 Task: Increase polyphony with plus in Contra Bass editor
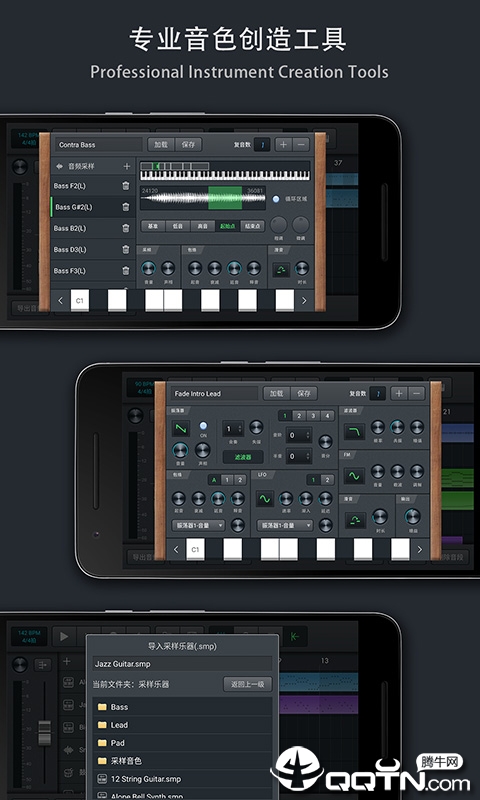tap(284, 144)
